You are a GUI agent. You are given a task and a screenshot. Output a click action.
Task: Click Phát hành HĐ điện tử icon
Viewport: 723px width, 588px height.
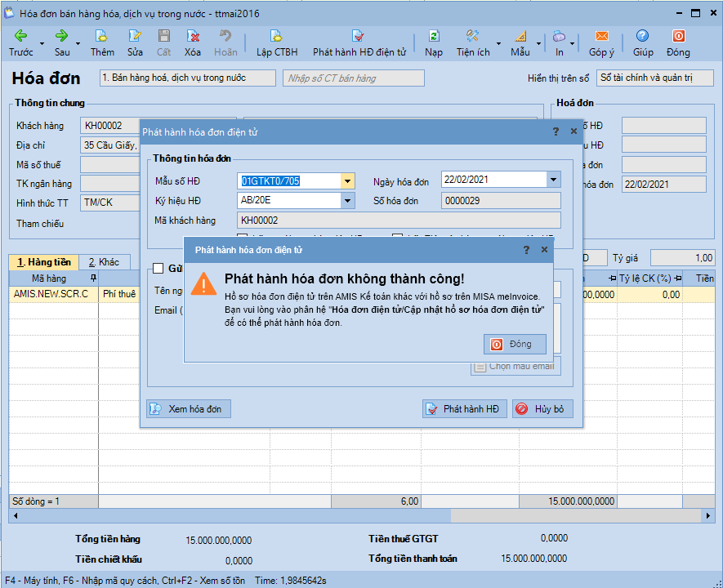click(x=359, y=36)
